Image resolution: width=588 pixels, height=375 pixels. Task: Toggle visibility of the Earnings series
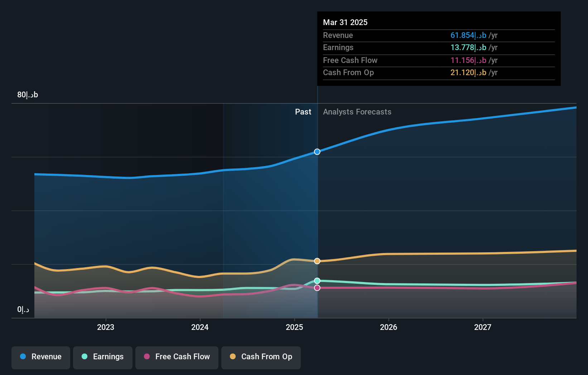(102, 357)
